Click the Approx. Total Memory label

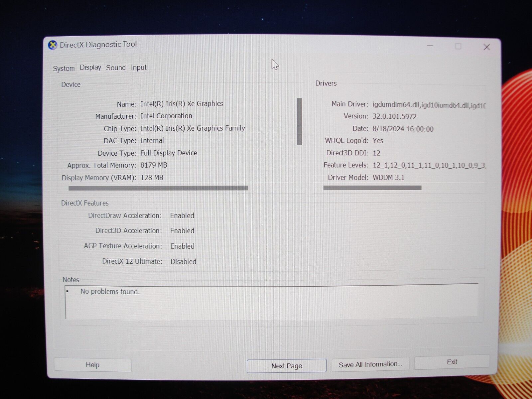coord(102,166)
